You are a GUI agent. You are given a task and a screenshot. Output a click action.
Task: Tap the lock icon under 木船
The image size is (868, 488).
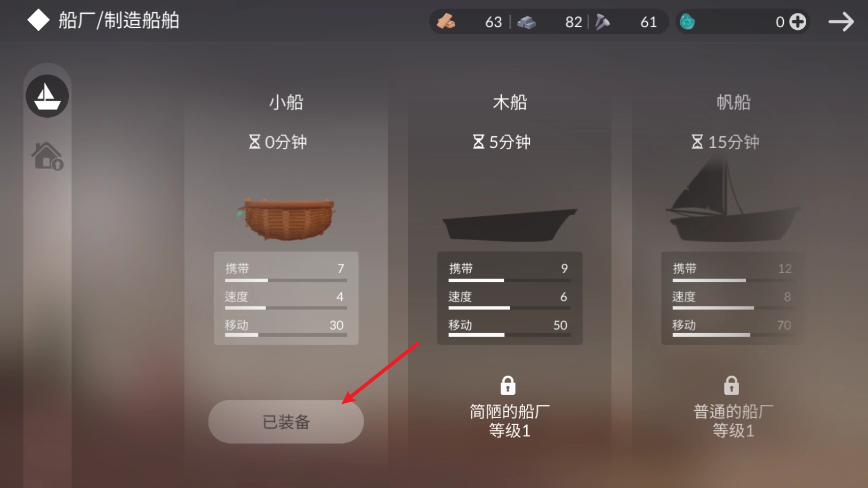(508, 385)
